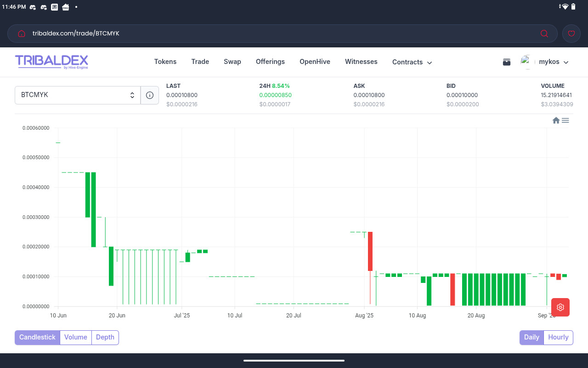The image size is (588, 368).
Task: Click the wallet icon in header
Action: point(507,62)
